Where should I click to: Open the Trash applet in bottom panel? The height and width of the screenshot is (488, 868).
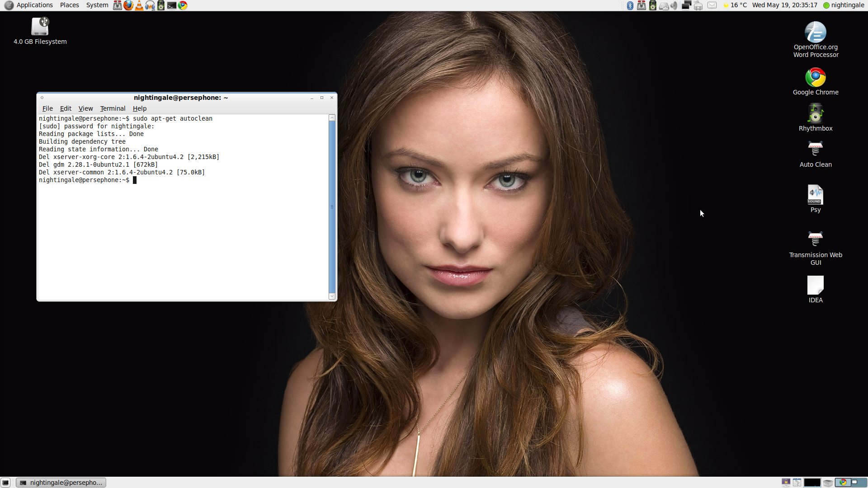tap(828, 483)
